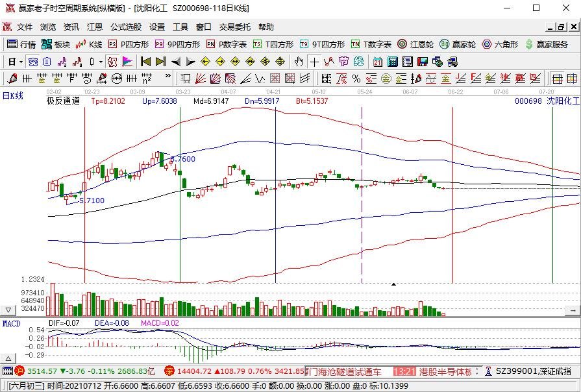Click the magenta flag icon
The image size is (581, 392).
click(127, 62)
